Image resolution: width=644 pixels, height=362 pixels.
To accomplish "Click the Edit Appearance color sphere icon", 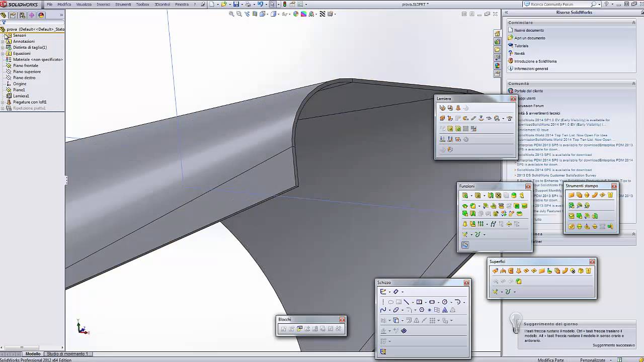I will [295, 14].
